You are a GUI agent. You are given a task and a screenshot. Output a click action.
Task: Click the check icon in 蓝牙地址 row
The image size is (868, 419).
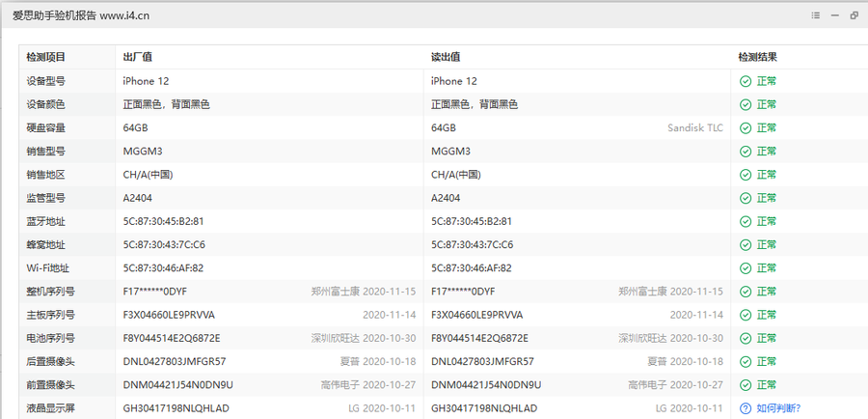coord(746,222)
